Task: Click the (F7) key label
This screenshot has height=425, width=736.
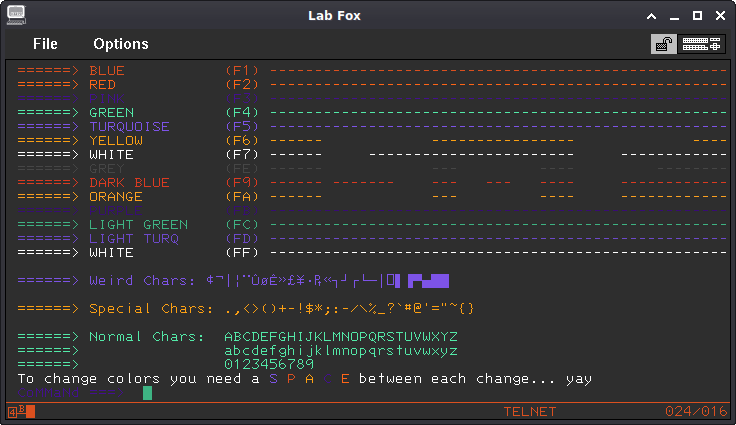Action: tap(242, 155)
